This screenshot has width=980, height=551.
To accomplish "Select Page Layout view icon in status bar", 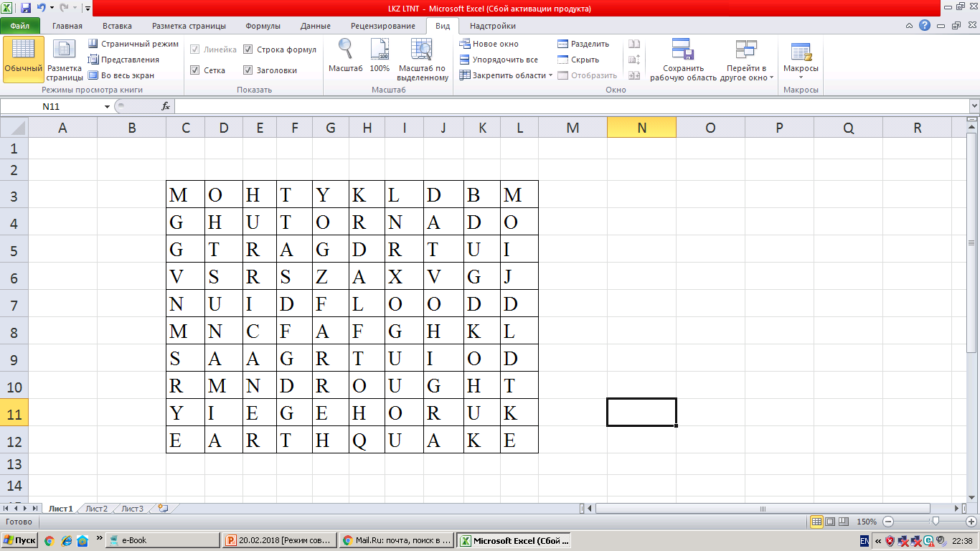I will point(830,522).
